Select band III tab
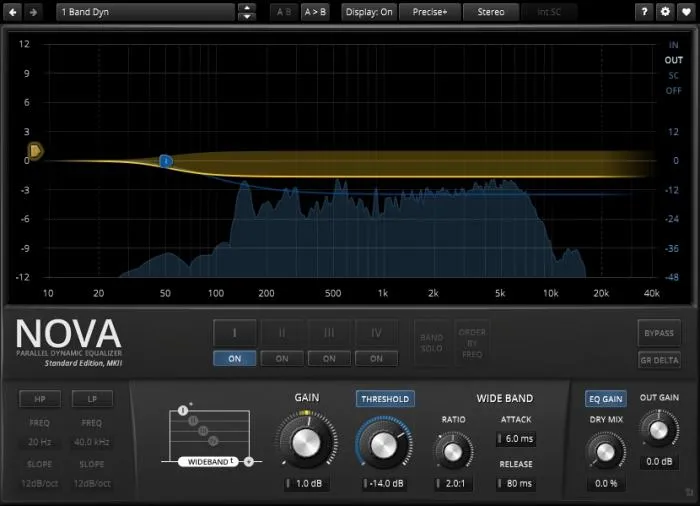Viewport: 700px width, 506px height. (x=329, y=332)
